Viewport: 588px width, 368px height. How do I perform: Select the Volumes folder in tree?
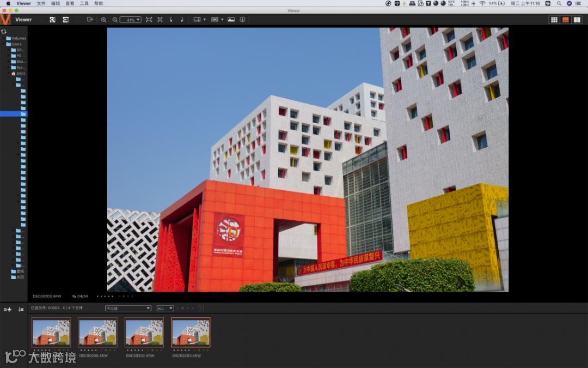[x=16, y=38]
